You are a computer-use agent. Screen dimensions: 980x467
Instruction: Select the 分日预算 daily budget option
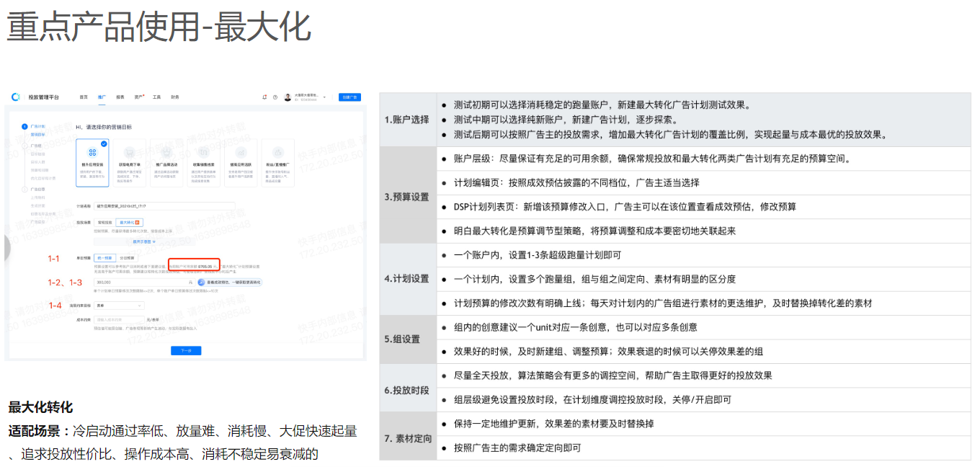coord(127,257)
